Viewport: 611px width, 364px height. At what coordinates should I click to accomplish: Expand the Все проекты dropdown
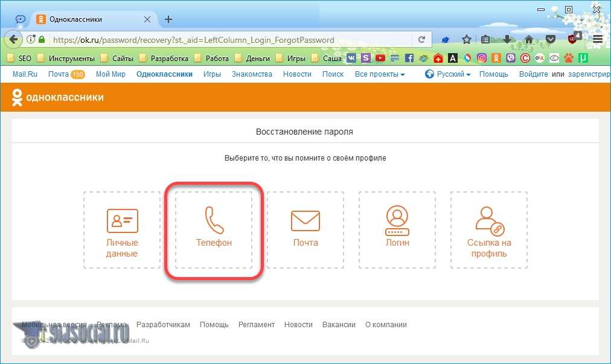point(380,74)
